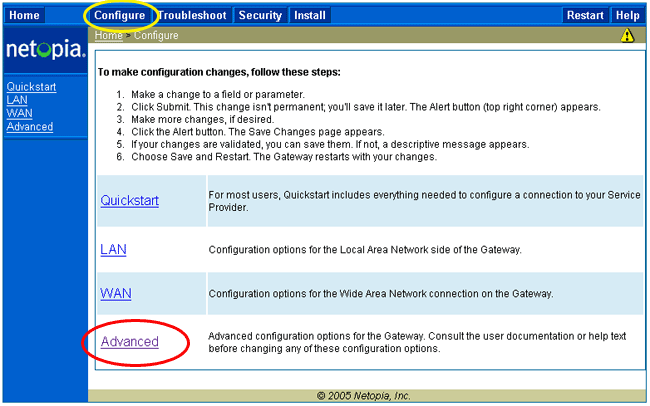This screenshot has width=650, height=406.
Task: Click step 'Click the Alert button. The Save Changes page appears.'
Action: click(258, 132)
